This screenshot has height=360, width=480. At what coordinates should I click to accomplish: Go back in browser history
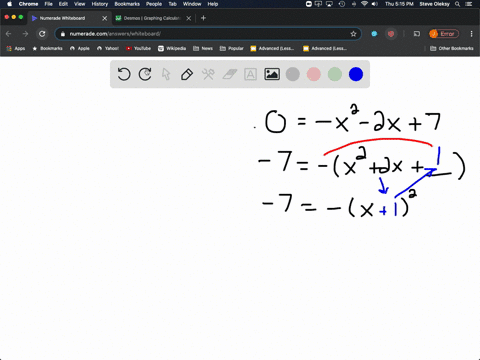pyautogui.click(x=9, y=34)
